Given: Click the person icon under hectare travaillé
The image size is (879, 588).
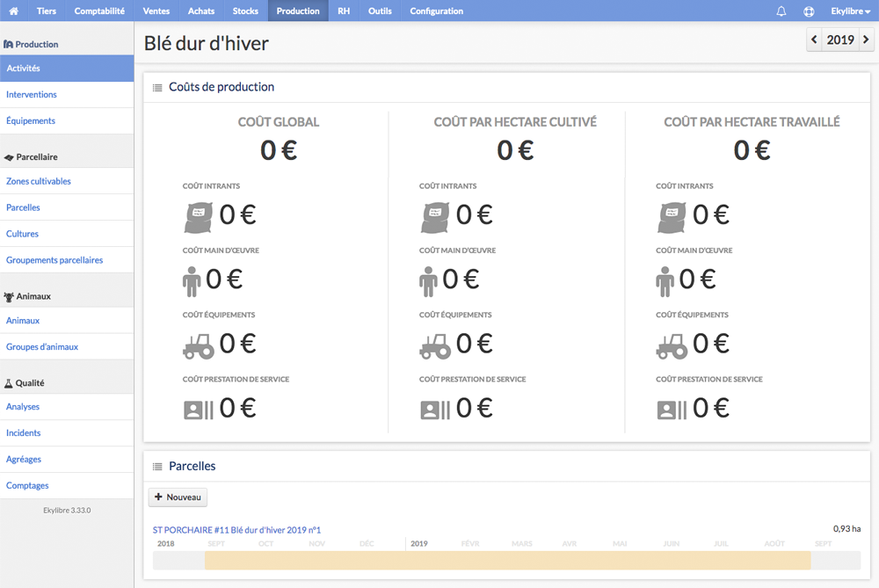Looking at the screenshot, I should click(665, 281).
